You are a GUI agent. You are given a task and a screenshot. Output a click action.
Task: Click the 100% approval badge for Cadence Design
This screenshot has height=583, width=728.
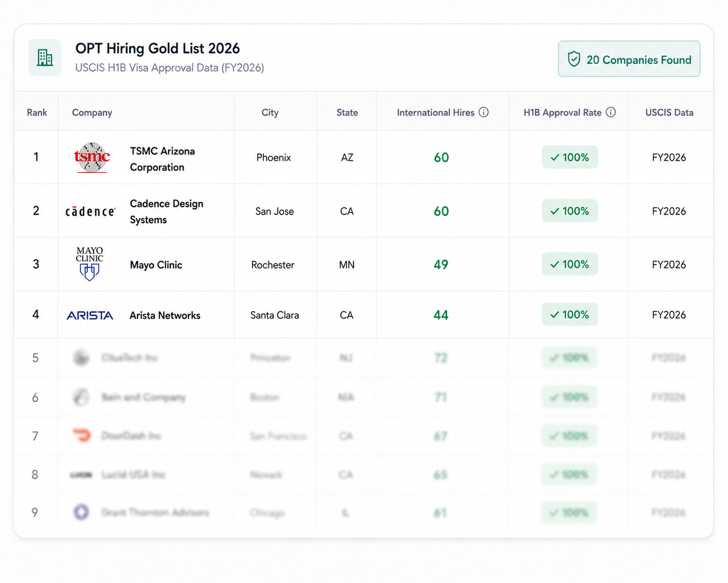point(570,211)
